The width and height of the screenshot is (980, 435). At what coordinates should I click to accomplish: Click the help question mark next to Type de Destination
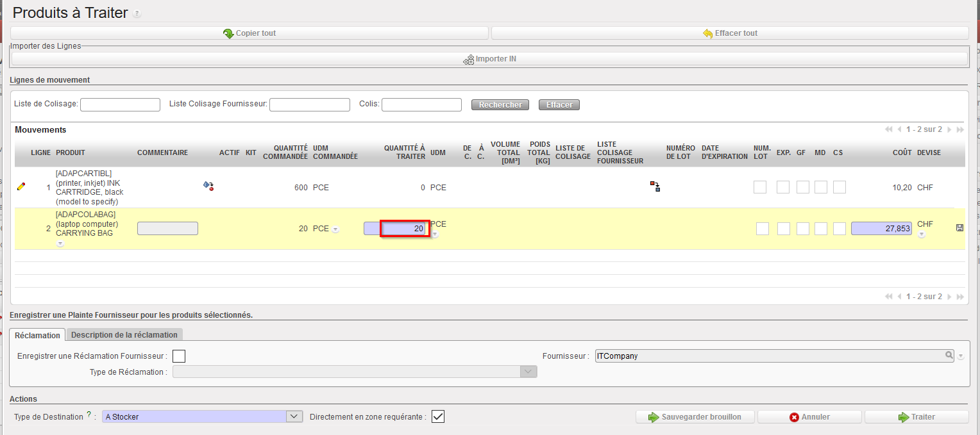(89, 415)
